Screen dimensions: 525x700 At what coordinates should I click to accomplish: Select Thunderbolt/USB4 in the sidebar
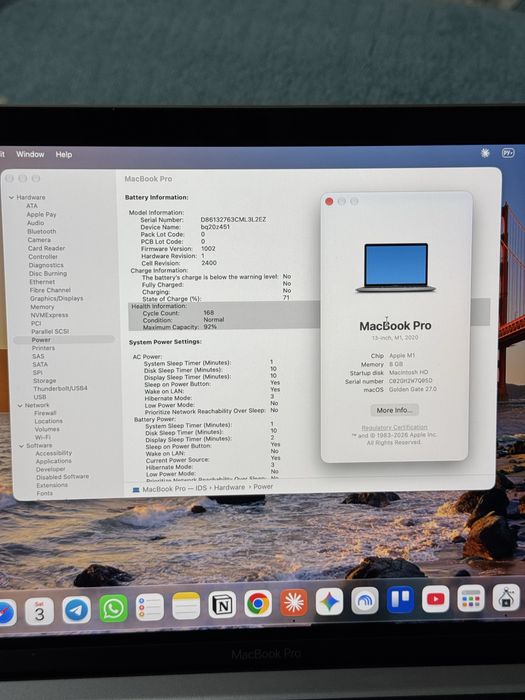(x=60, y=388)
